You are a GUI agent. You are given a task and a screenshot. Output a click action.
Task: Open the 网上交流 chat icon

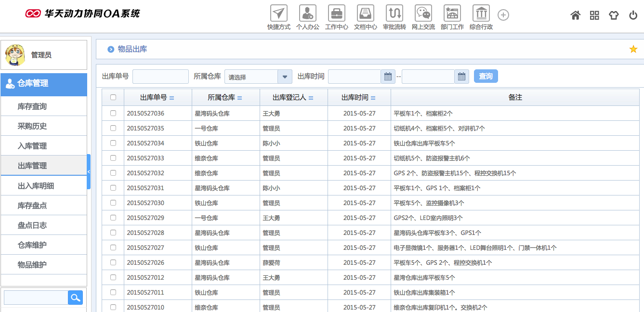point(423,13)
